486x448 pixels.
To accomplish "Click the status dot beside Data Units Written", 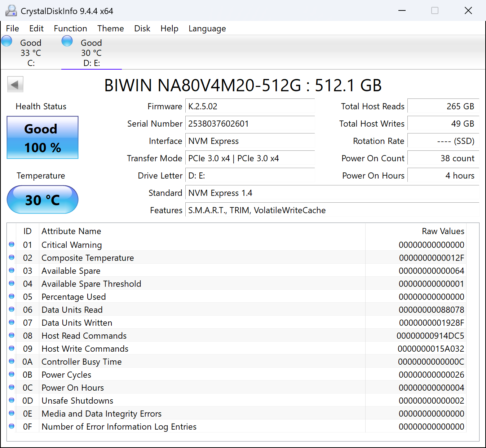I will tap(12, 322).
